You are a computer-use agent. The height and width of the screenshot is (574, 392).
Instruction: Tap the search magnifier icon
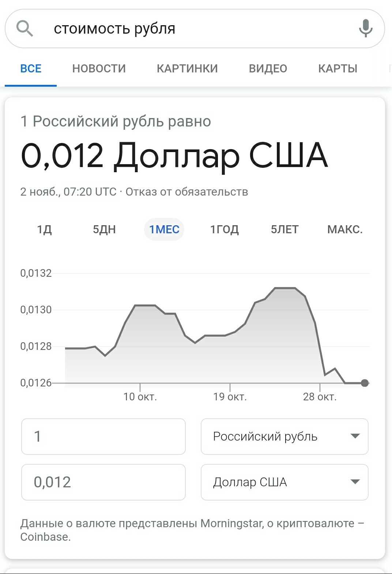25,29
